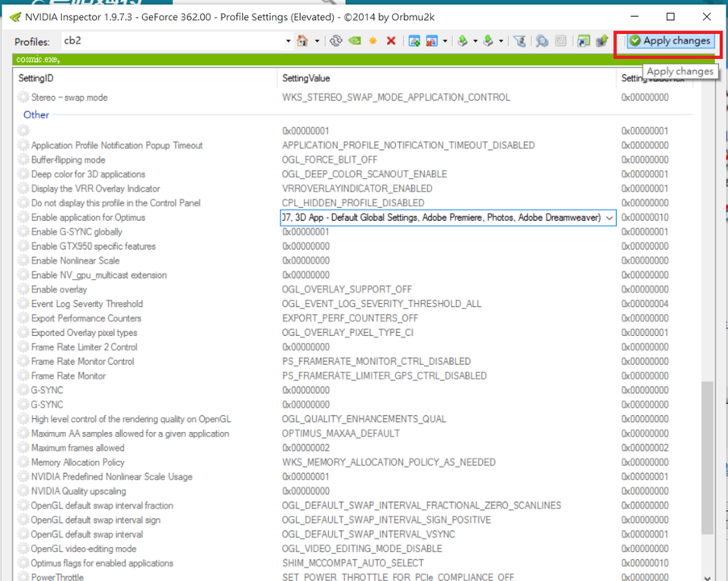Click the gear icon beside Enable Nonlinear Scale

23,260
